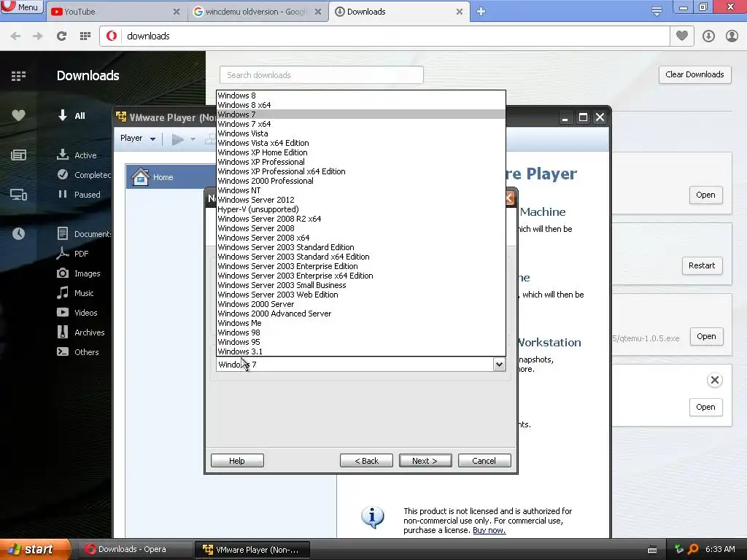Image resolution: width=747 pixels, height=560 pixels.
Task: Pick Windows Server 2003 Small Business
Action: point(360,285)
